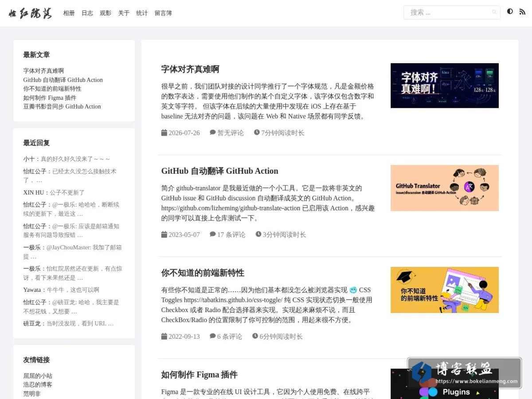The image size is (532, 399).
Task: Open friend link 浩忍的博客
Action: 38,385
